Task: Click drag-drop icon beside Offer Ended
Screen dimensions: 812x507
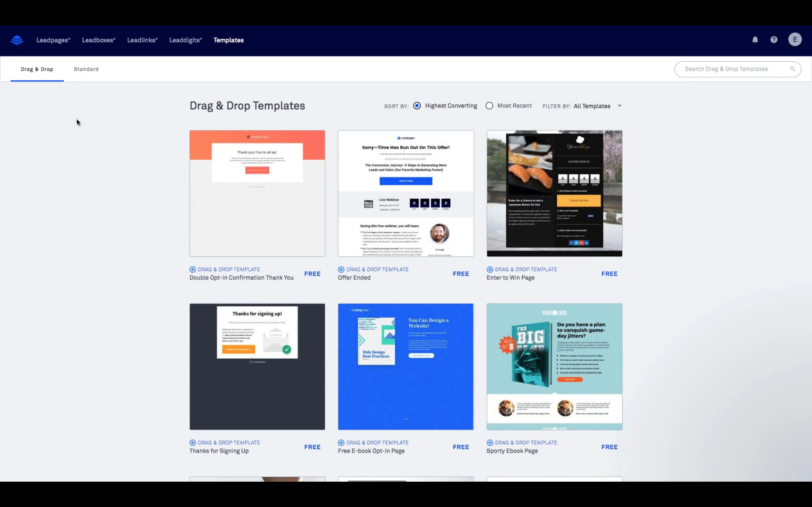Action: pyautogui.click(x=341, y=270)
